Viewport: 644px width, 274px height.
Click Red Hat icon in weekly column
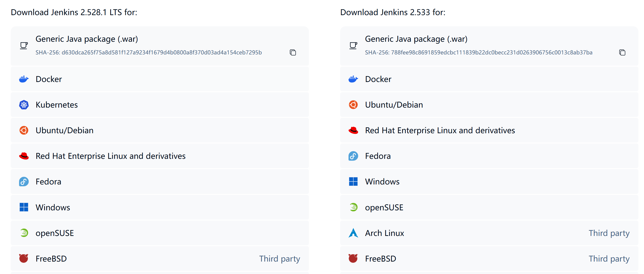pyautogui.click(x=353, y=130)
